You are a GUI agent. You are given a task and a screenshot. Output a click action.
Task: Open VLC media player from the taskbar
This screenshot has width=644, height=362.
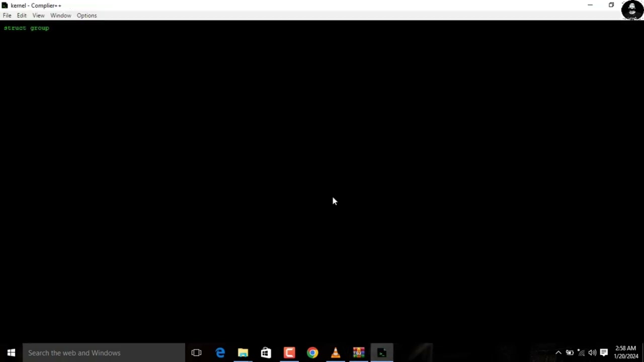[x=336, y=353]
